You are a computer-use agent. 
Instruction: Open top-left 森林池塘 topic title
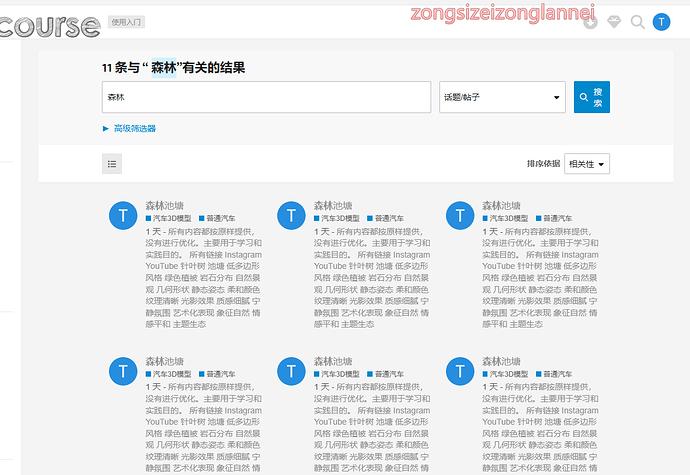(x=165, y=206)
